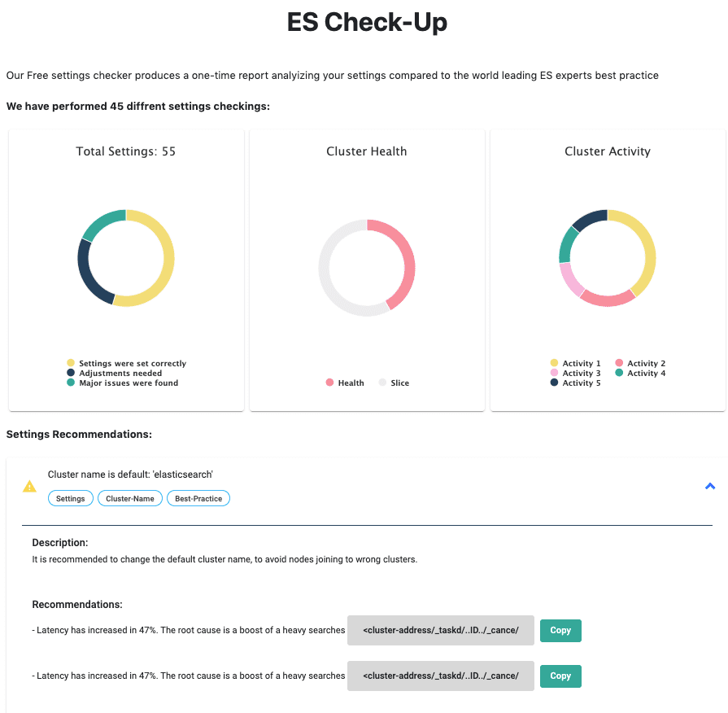Click the first cluster-address command field
Screen dimensions: 728x713
(441, 630)
